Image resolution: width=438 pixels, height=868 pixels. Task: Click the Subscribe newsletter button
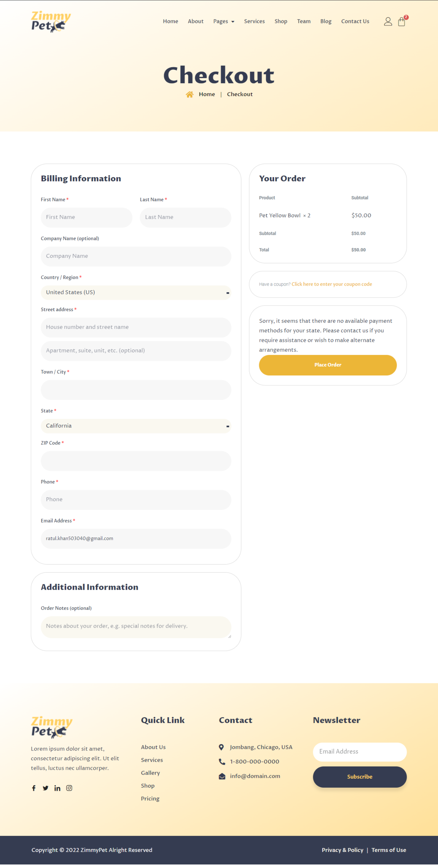click(360, 777)
